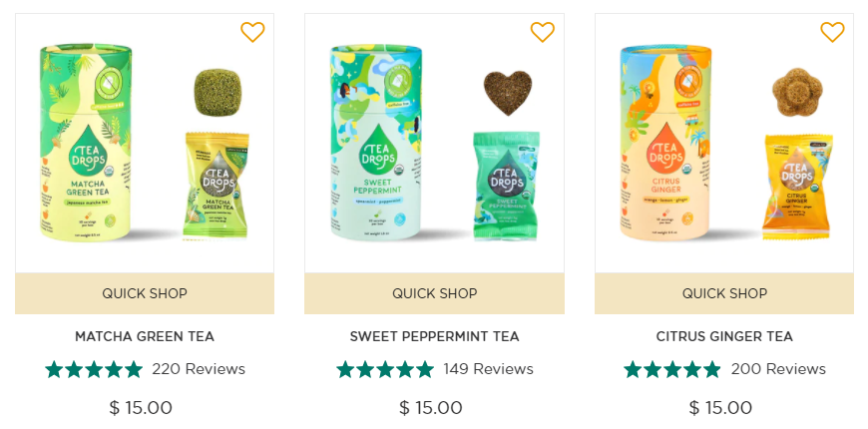The width and height of the screenshot is (868, 429).
Task: Click the Sweet Peppermint canister image
Action: click(376, 143)
